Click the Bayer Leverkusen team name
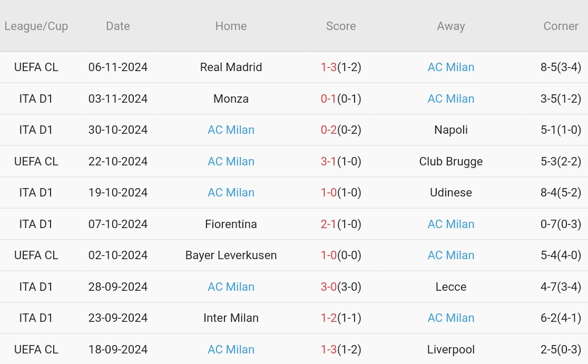Screen dimensions: 588x364 [x=231, y=255]
